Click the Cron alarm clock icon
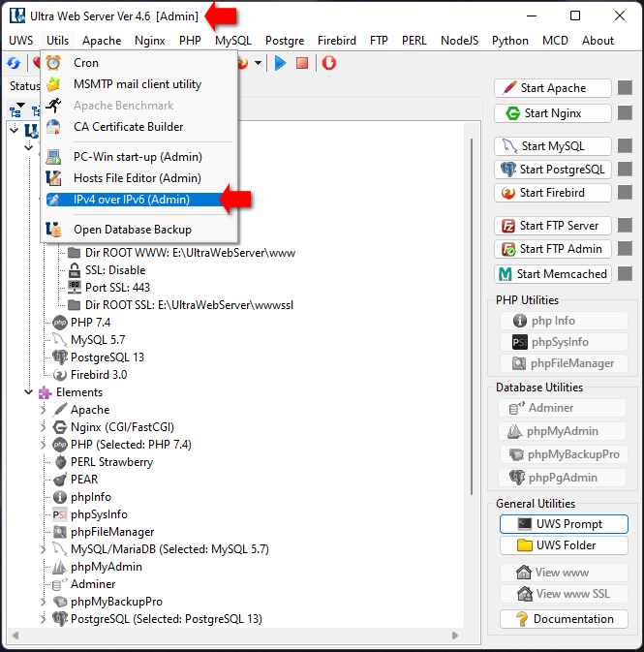 [x=53, y=63]
